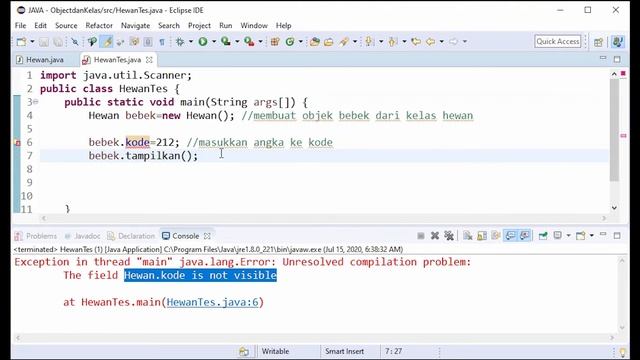Close the Console view tab
This screenshot has width=640, height=360.
pos(207,236)
